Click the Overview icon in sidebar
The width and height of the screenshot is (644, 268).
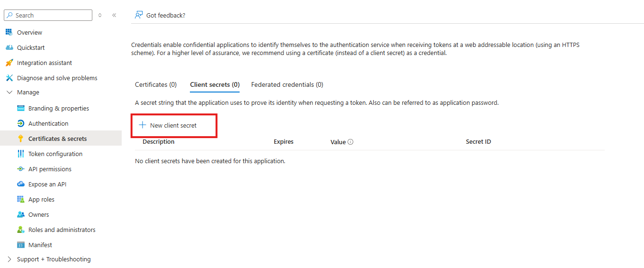tap(9, 32)
